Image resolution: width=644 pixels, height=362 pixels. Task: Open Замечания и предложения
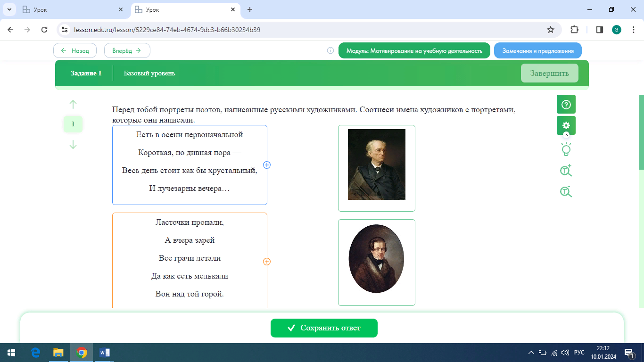538,50
